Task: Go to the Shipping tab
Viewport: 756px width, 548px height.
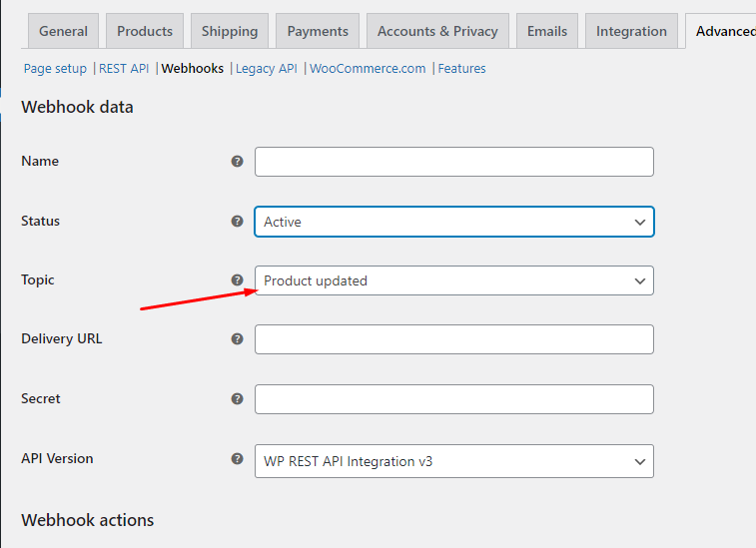Action: coord(230,31)
